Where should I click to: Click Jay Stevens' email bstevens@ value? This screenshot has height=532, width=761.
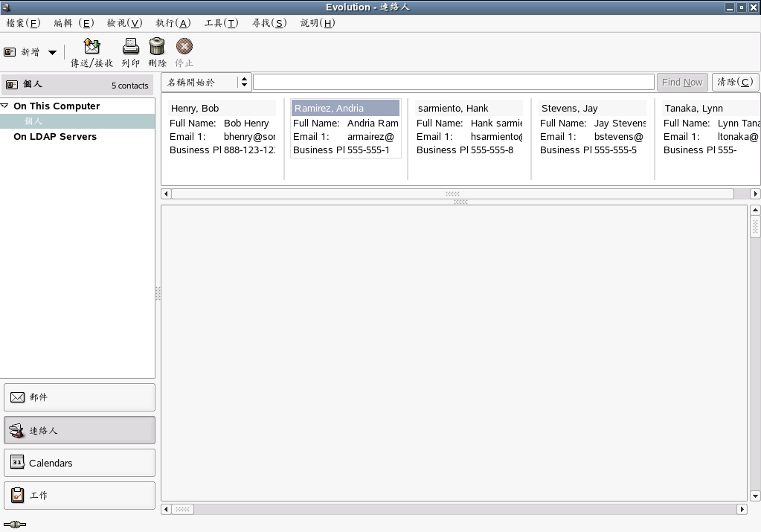tap(619, 137)
